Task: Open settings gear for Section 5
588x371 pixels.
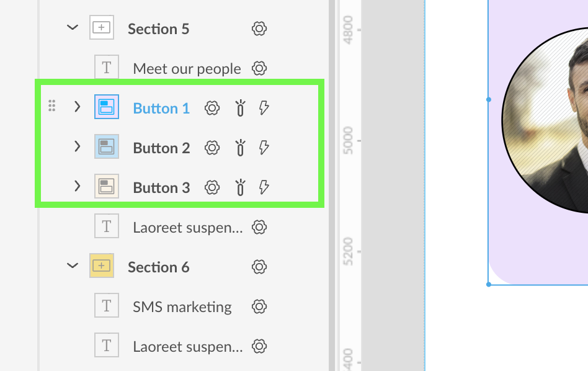Action: (259, 29)
